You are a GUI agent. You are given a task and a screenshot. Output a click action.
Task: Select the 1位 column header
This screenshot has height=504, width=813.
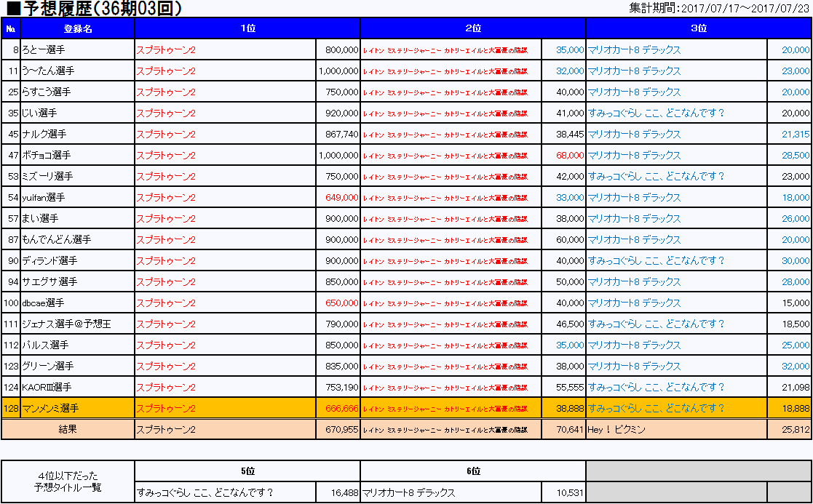(x=247, y=28)
